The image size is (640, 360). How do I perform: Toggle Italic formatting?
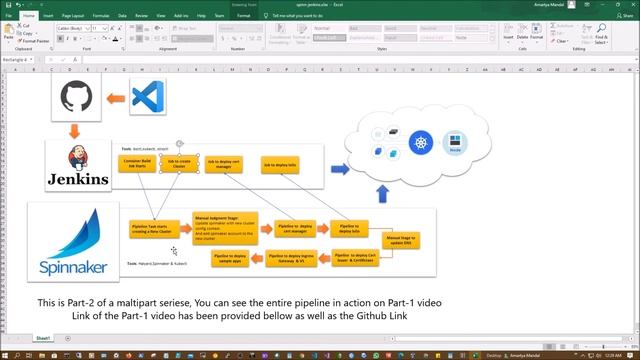[x=67, y=39]
